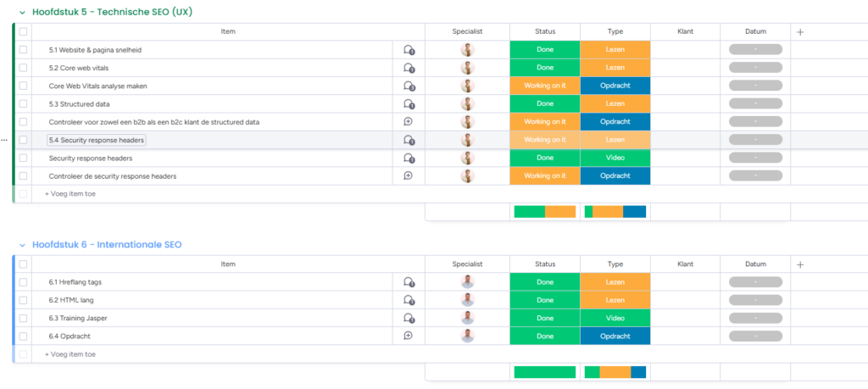Click Status column header in Hoofdstuk 5

pyautogui.click(x=545, y=31)
